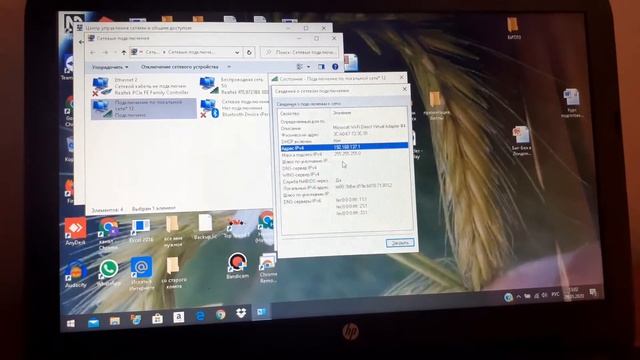Open help in Network Connections toolbar

(335, 67)
